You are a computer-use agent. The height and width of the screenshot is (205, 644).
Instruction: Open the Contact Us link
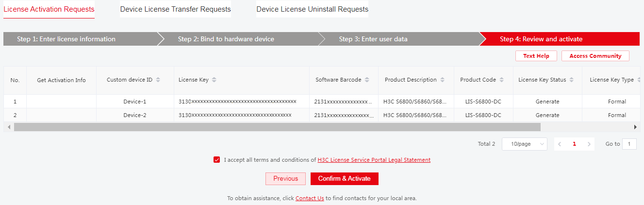click(x=310, y=198)
